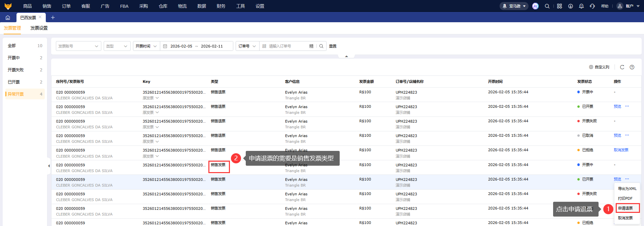Click 预览 in the second row

coord(617,106)
